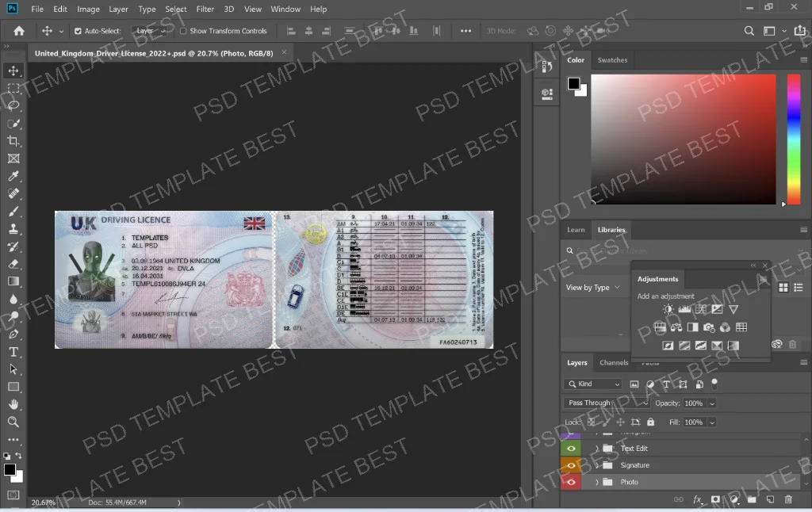Select the Zoom tool in the toolbox
This screenshot has height=512, width=812.
point(13,422)
